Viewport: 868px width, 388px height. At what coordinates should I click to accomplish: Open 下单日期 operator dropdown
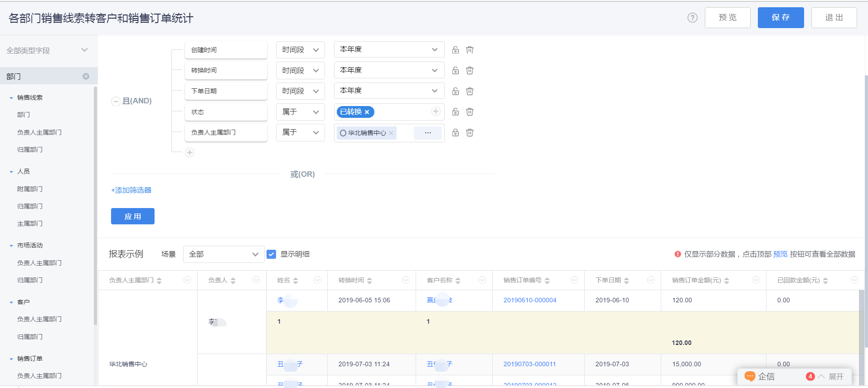(x=300, y=91)
